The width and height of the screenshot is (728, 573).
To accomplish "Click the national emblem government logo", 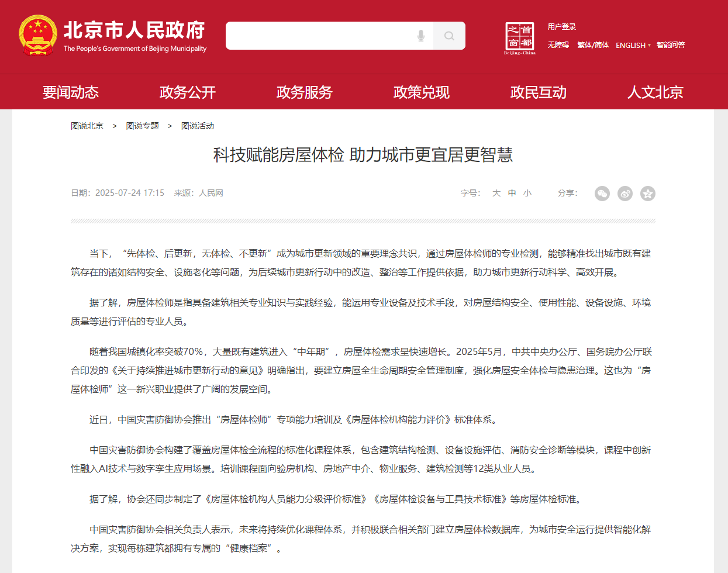I will [37, 35].
